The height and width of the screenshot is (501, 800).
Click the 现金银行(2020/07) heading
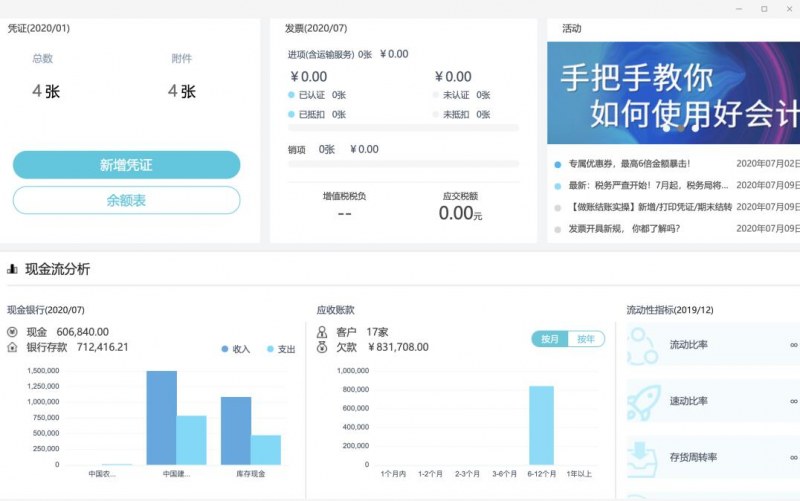pyautogui.click(x=46, y=310)
